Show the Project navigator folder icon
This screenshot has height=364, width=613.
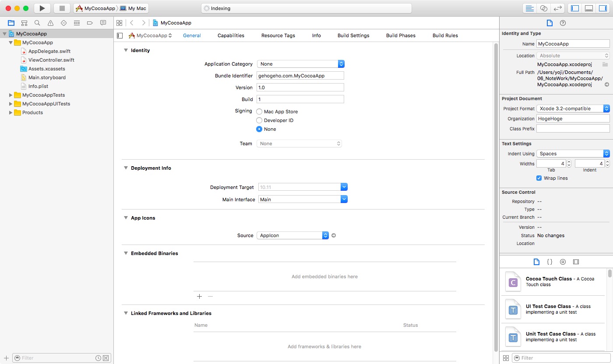(x=11, y=23)
